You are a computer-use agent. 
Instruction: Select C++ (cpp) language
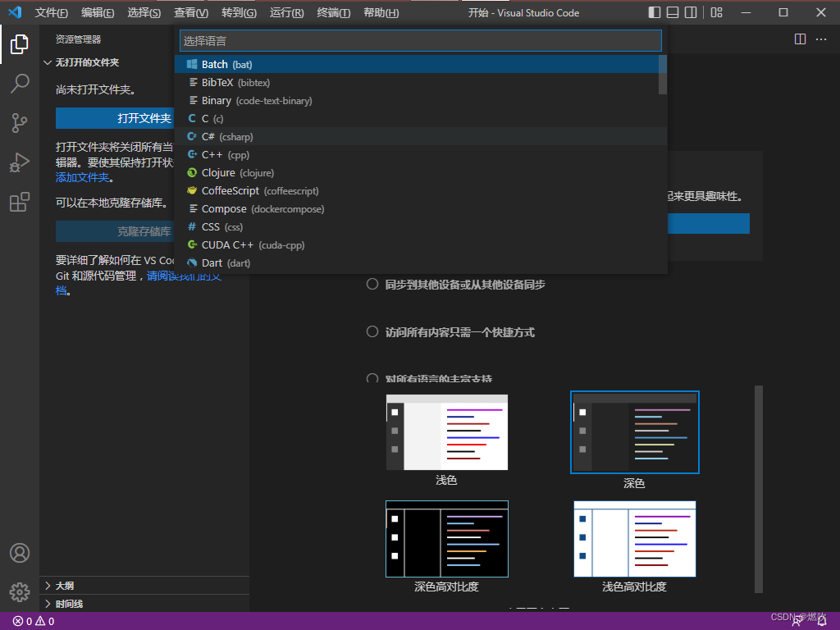(x=421, y=155)
